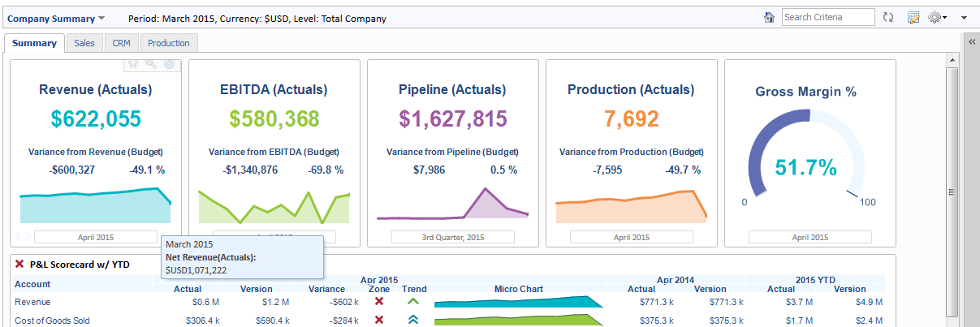Go to the home page icon
980x327 pixels.
[x=770, y=17]
